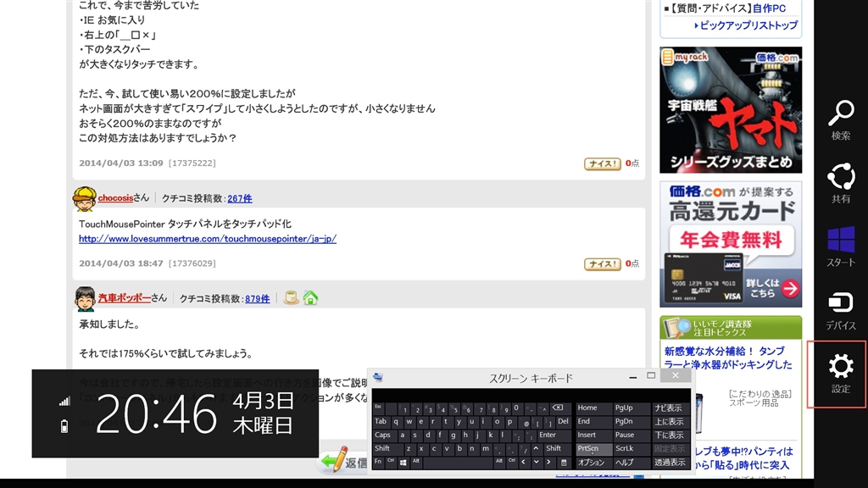Open the 新感覚な水分補給 article link

pyautogui.click(x=728, y=358)
